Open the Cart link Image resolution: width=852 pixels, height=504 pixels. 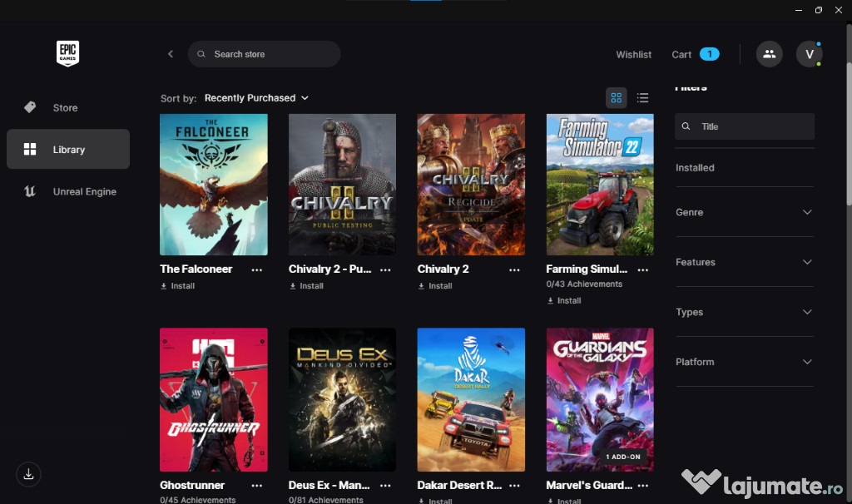tap(681, 54)
